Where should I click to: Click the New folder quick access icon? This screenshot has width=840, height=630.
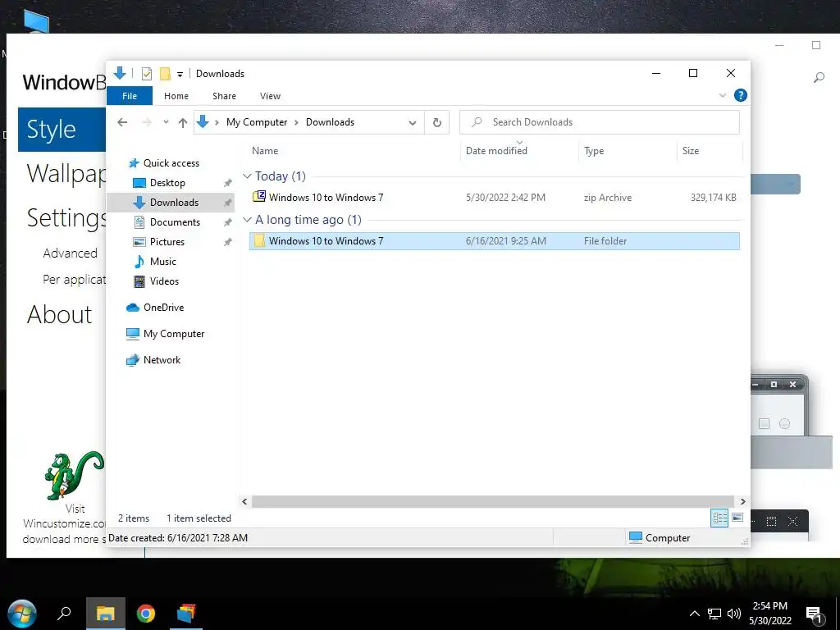(x=165, y=73)
